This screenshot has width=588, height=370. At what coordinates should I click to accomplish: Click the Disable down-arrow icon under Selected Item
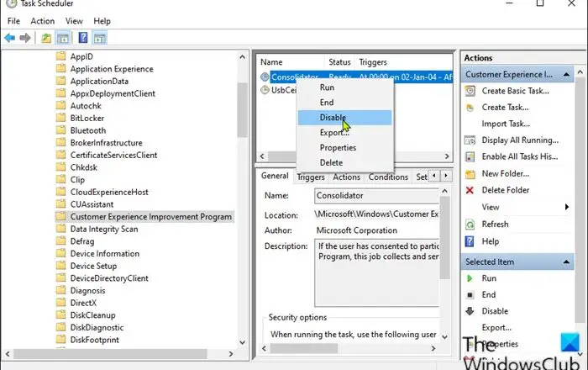coord(470,311)
